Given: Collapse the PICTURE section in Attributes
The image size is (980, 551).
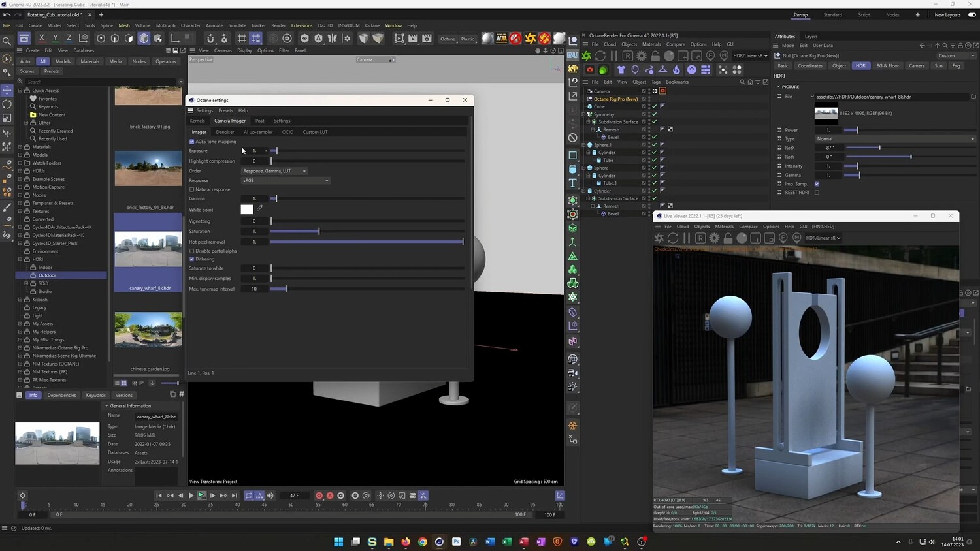Looking at the screenshot, I should [779, 87].
